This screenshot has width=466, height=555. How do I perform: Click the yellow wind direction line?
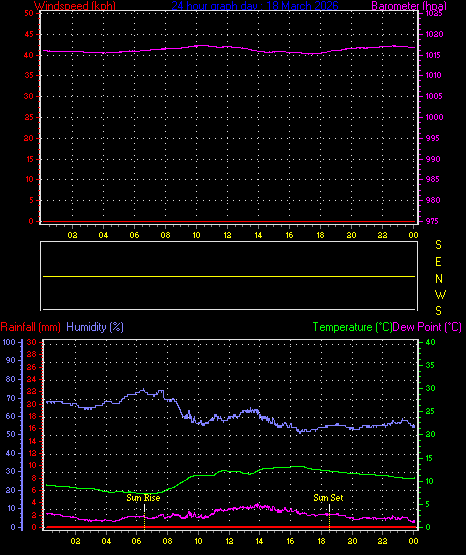(x=229, y=276)
